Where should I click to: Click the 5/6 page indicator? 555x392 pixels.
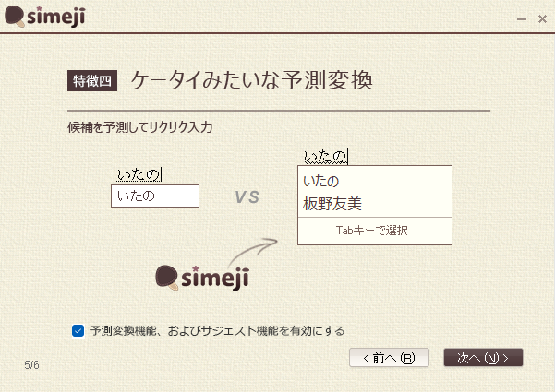coord(32,365)
